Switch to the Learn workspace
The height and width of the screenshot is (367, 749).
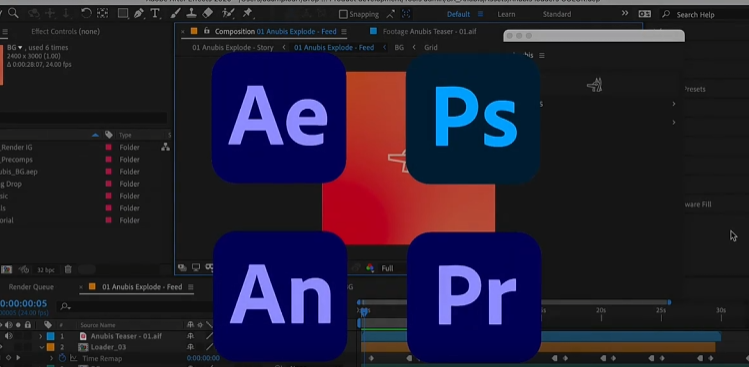click(x=506, y=14)
